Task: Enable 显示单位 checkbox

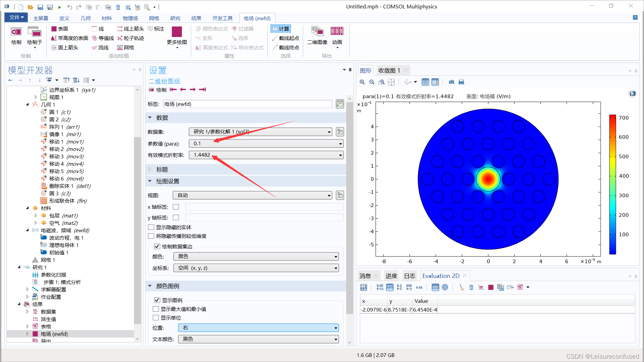Action: [x=156, y=318]
